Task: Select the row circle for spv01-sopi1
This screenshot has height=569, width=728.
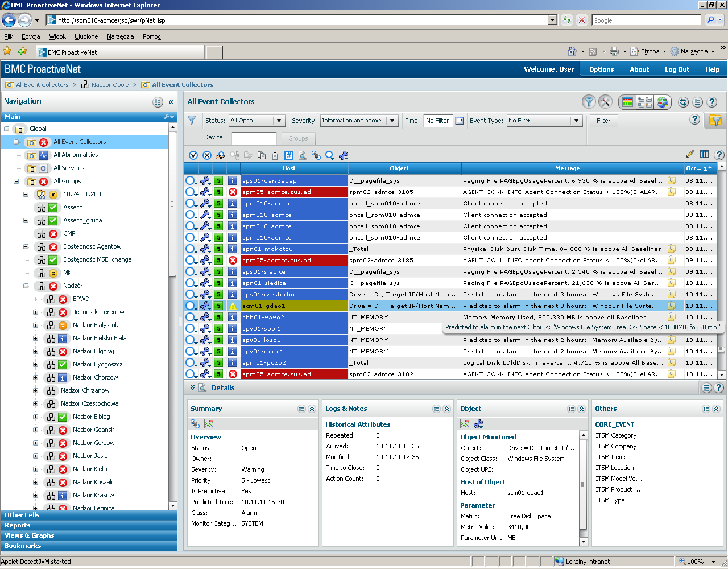Action: click(x=191, y=328)
